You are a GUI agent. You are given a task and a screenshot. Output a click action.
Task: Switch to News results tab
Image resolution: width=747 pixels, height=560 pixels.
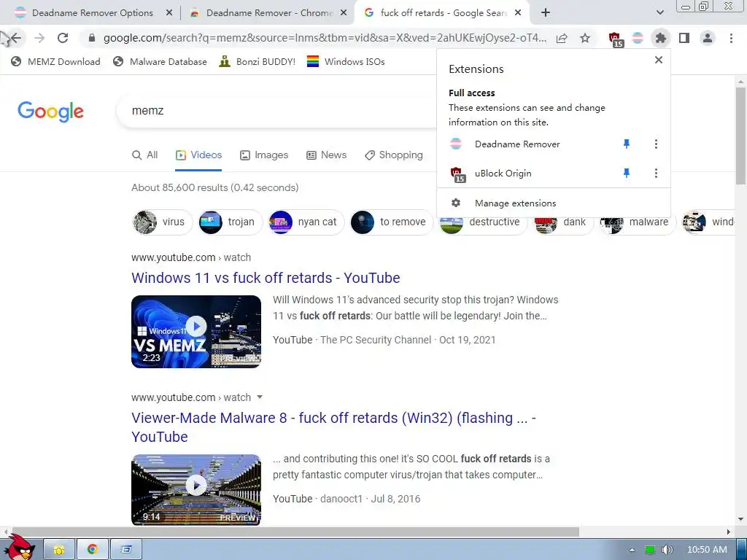[326, 155]
